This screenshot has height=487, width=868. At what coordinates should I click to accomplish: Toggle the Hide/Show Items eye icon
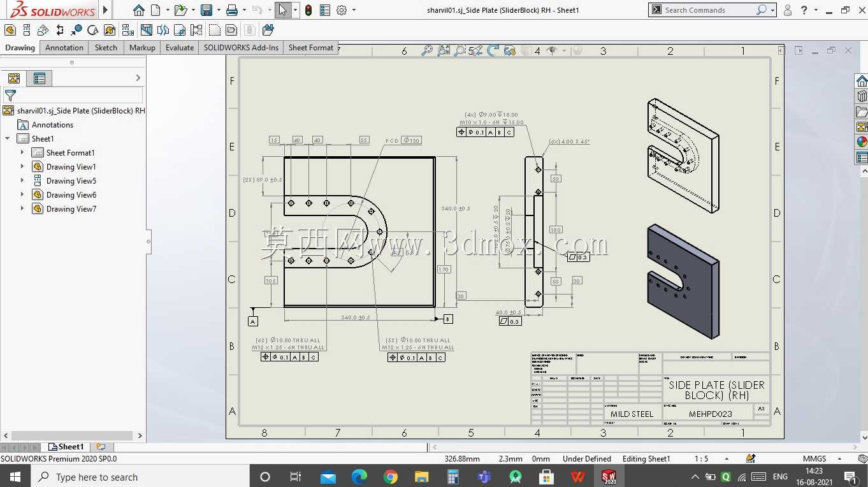[552, 50]
